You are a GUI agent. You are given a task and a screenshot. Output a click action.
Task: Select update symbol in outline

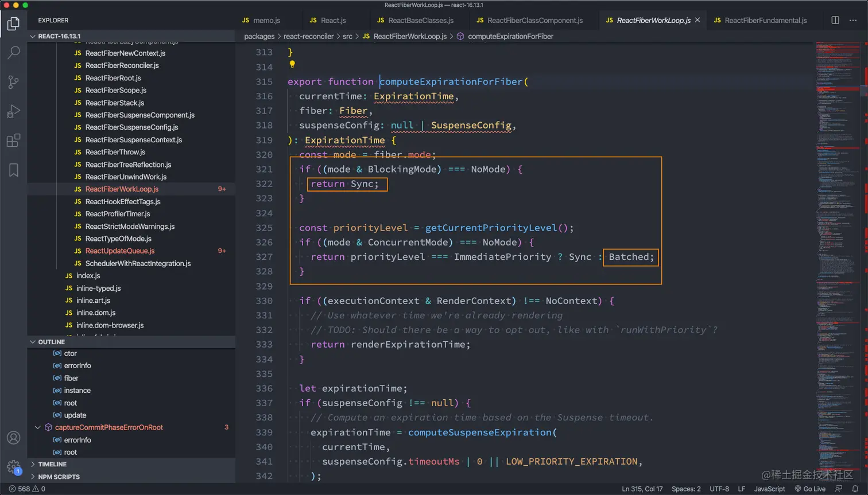(75, 415)
